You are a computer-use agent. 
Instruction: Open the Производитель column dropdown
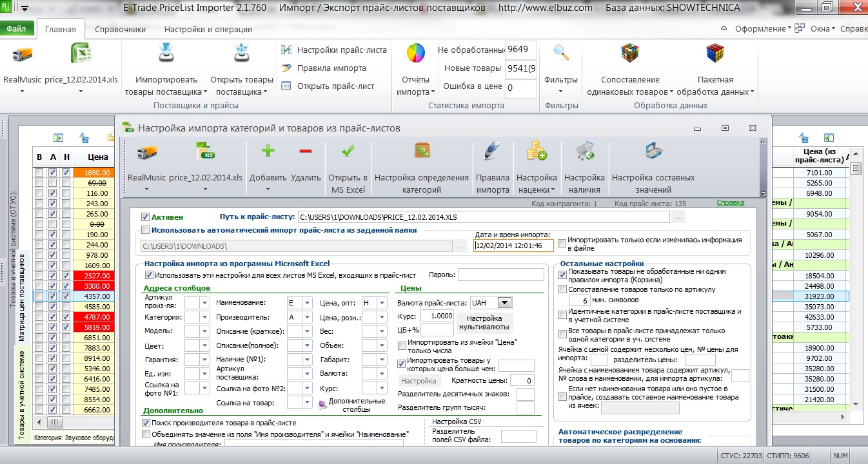tap(308, 317)
